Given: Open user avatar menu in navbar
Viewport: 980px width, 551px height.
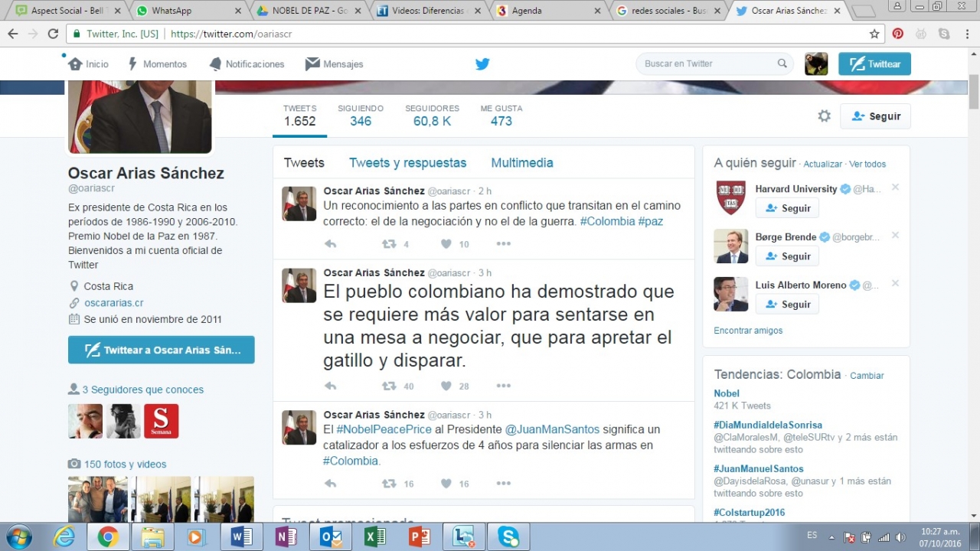Looking at the screenshot, I should [816, 64].
